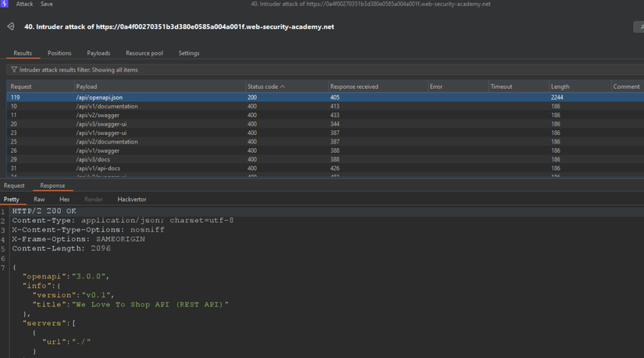The width and height of the screenshot is (644, 358).
Task: Select the /api/v2/documentation payload row
Action: coord(325,142)
